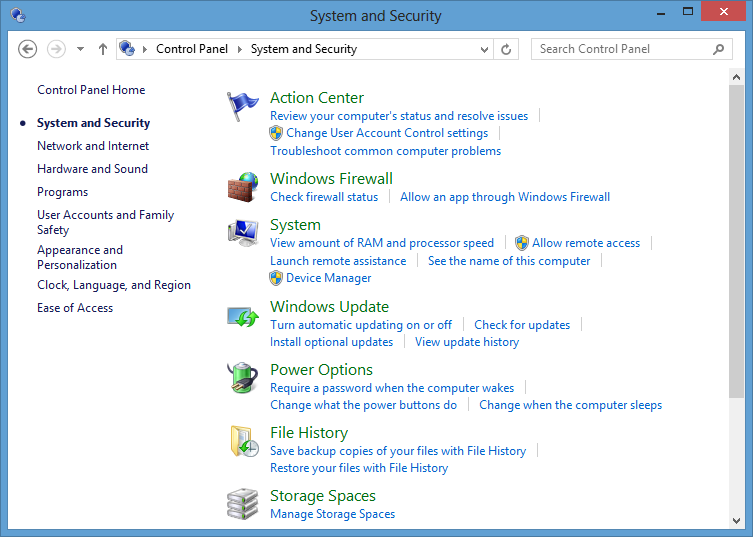Select System and Security in the breadcrumb
The height and width of the screenshot is (537, 753).
coord(304,49)
